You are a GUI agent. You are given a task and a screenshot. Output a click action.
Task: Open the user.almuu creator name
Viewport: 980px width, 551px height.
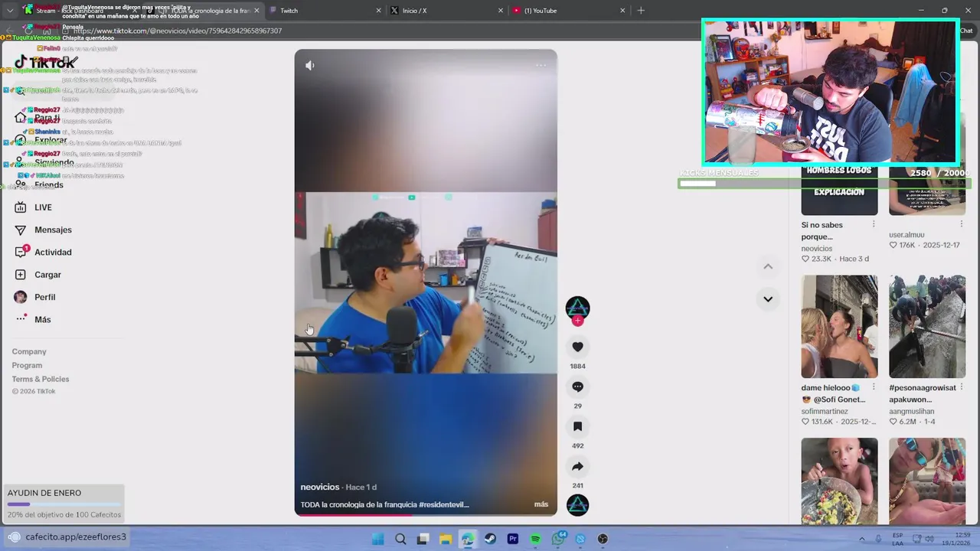tap(906, 235)
